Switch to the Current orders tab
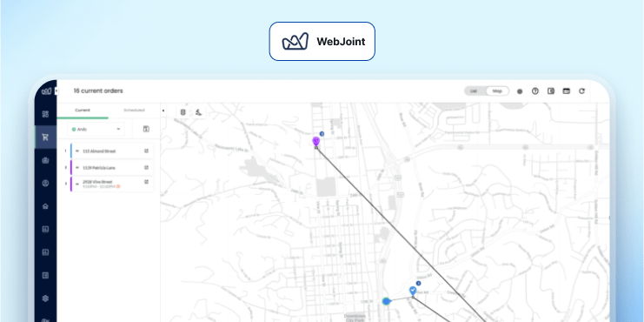 83,111
